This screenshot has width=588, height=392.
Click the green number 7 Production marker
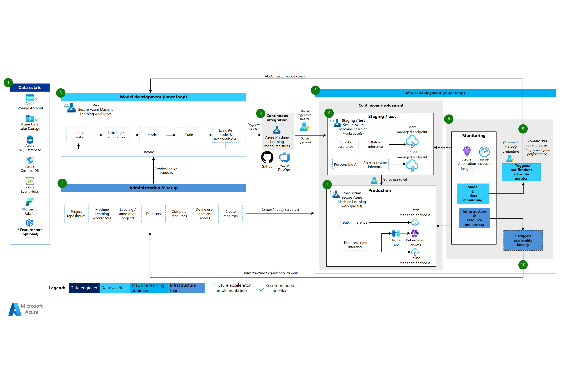(x=327, y=185)
